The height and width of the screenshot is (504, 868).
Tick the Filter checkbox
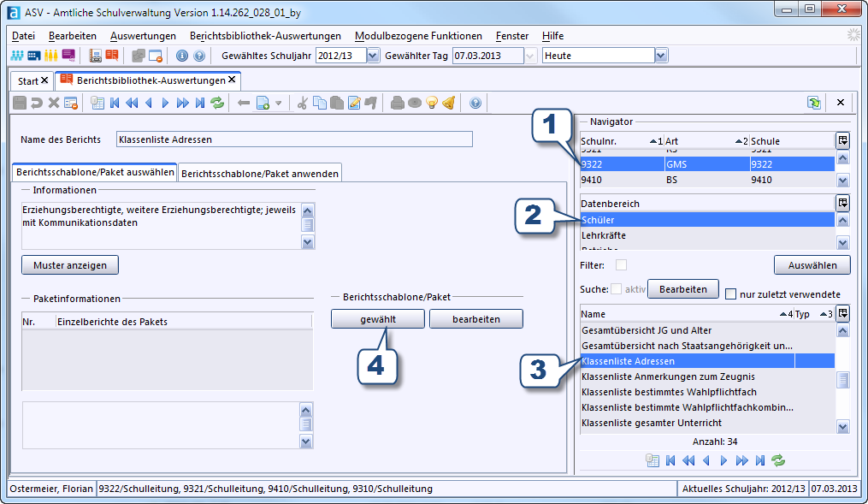pos(621,265)
